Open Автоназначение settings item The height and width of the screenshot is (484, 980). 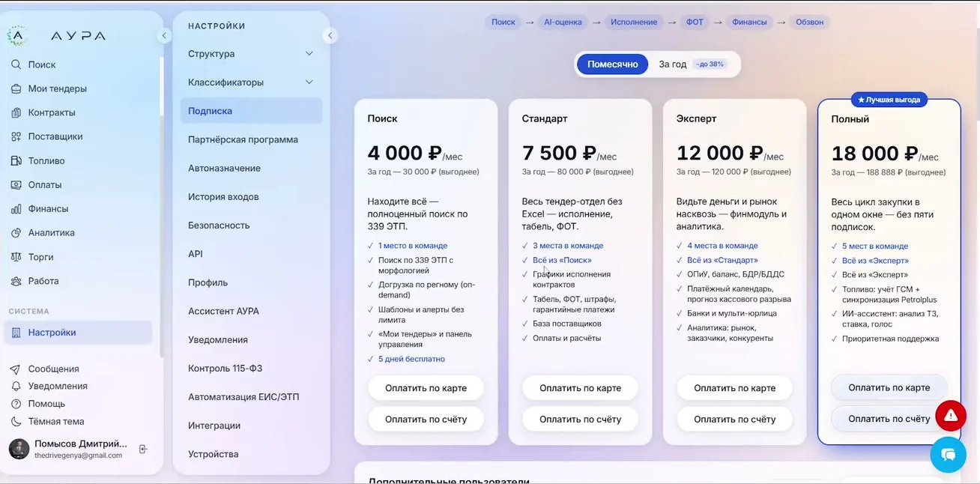(x=251, y=168)
